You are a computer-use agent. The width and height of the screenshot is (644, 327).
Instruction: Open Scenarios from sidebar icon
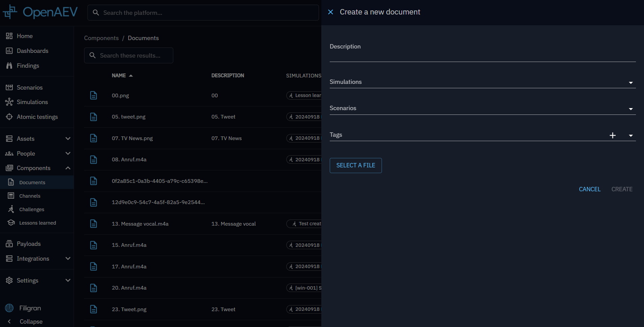[9, 88]
